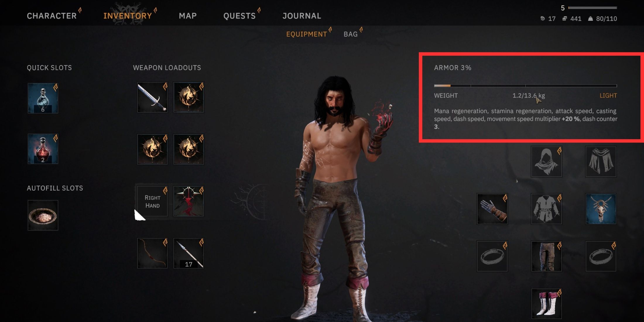This screenshot has width=644, height=322.
Task: Click the empty Right Hand slot
Action: tap(152, 201)
